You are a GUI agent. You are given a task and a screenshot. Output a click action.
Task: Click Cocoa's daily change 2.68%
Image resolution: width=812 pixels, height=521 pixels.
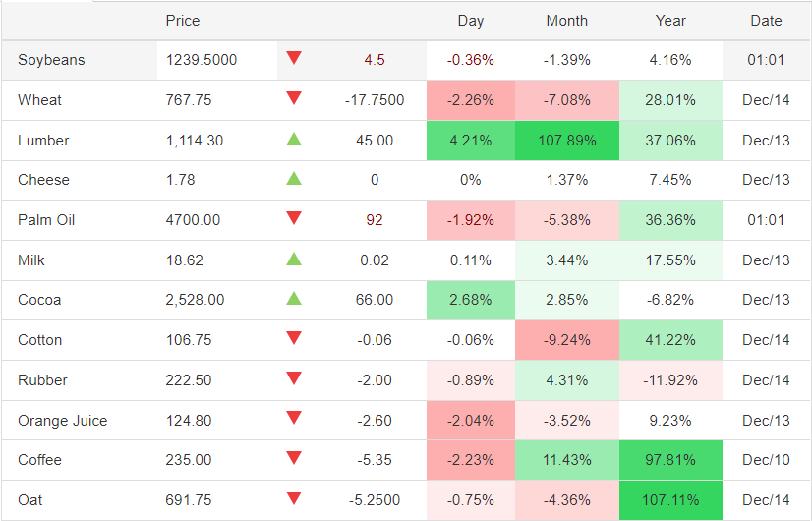pyautogui.click(x=471, y=300)
